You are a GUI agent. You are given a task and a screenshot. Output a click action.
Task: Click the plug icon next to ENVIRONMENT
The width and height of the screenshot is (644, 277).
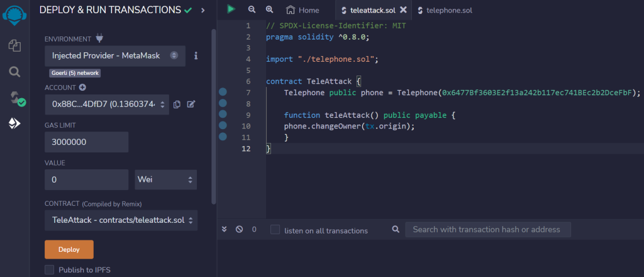click(99, 38)
